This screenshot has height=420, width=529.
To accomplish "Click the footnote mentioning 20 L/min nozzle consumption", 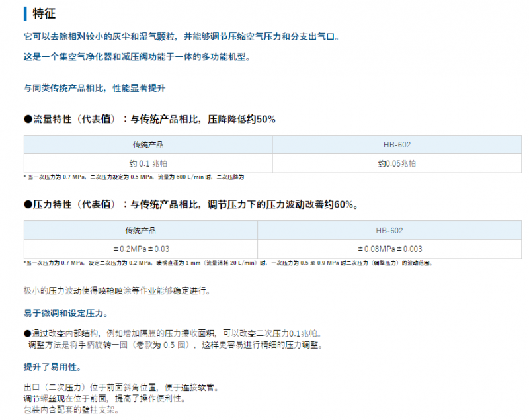I will click(x=227, y=263).
